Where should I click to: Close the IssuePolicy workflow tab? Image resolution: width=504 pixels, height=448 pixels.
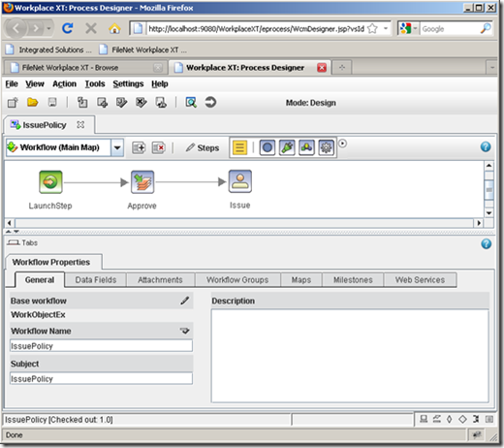click(x=80, y=124)
